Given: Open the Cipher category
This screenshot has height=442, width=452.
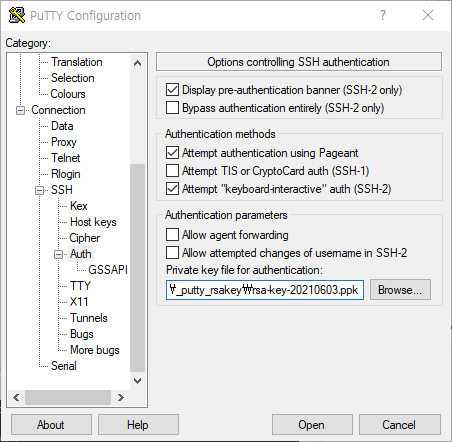Looking at the screenshot, I should 84,238.
